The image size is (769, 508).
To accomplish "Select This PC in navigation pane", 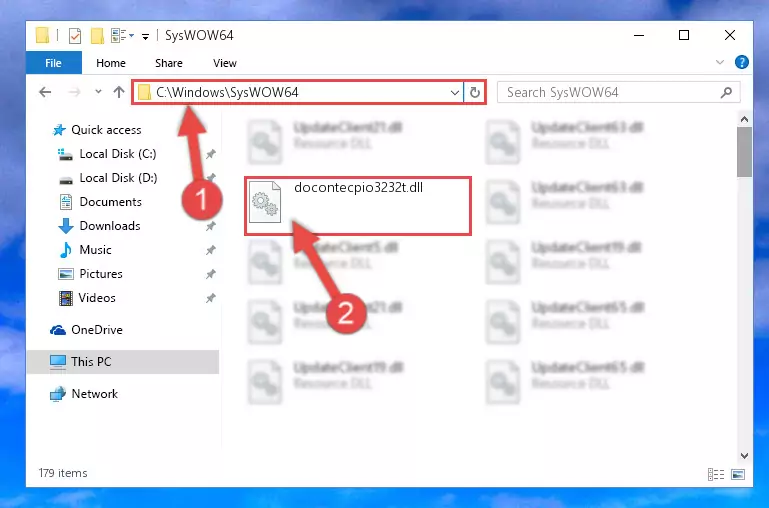I will pos(123,362).
